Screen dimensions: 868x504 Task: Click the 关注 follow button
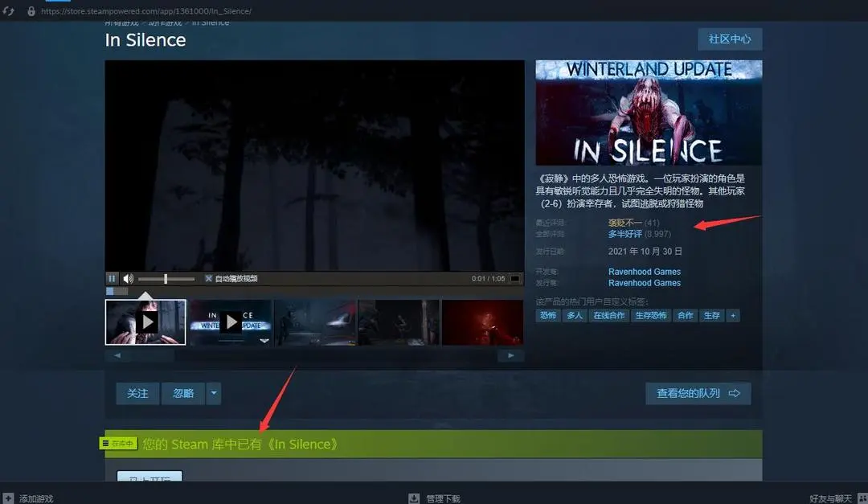point(137,393)
